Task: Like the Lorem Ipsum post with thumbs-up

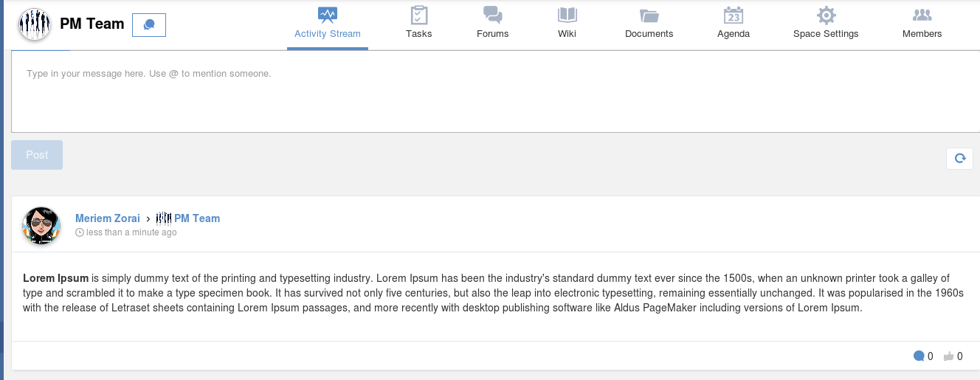Action: 948,356
